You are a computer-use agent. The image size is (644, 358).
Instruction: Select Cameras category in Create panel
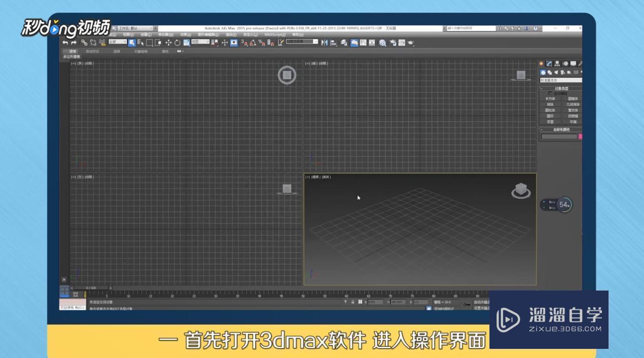click(562, 73)
